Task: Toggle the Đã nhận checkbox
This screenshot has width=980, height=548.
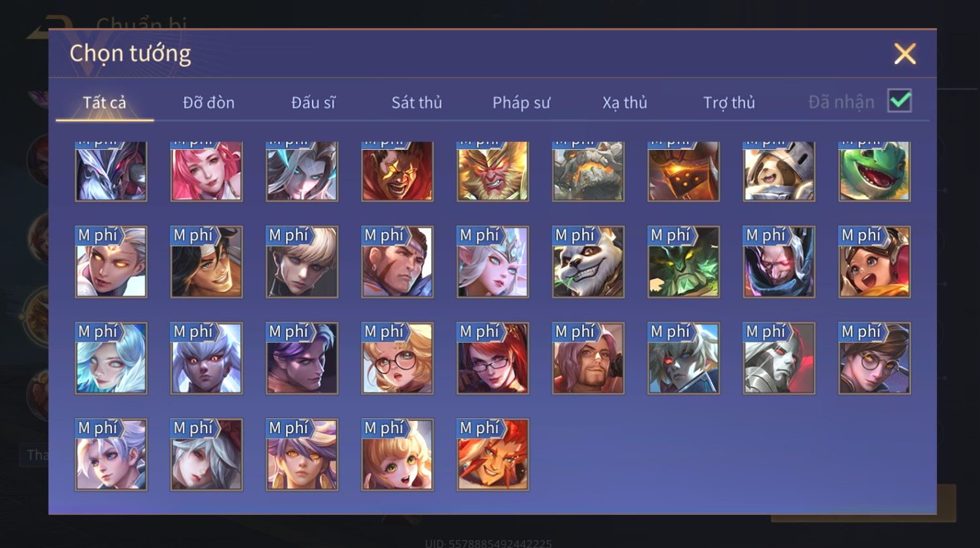Action: [899, 101]
